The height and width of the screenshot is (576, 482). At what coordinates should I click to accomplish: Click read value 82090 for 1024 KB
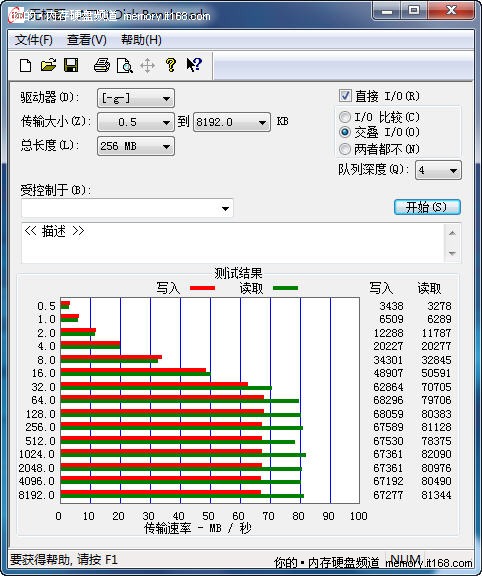coord(436,454)
